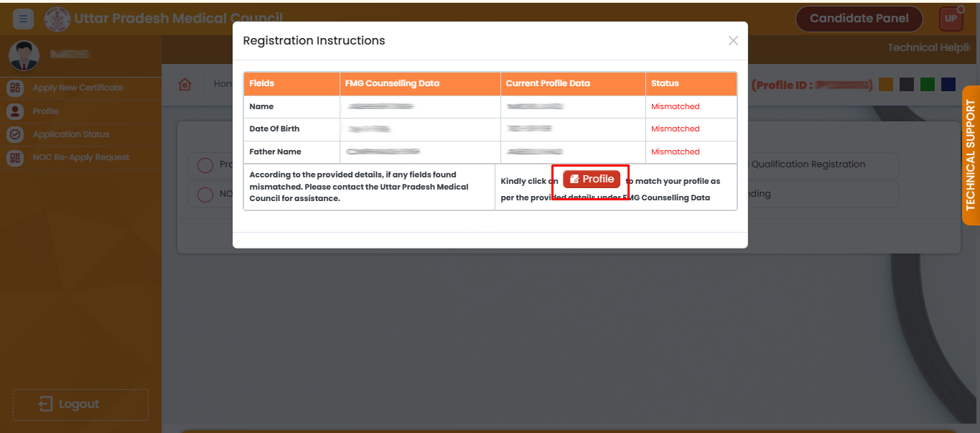Open the Technical Support side tab

click(970, 155)
